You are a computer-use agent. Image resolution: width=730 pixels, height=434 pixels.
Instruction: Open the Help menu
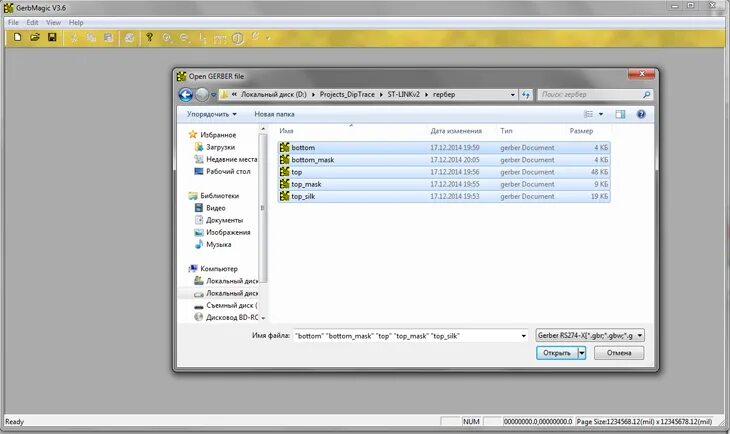(x=76, y=22)
